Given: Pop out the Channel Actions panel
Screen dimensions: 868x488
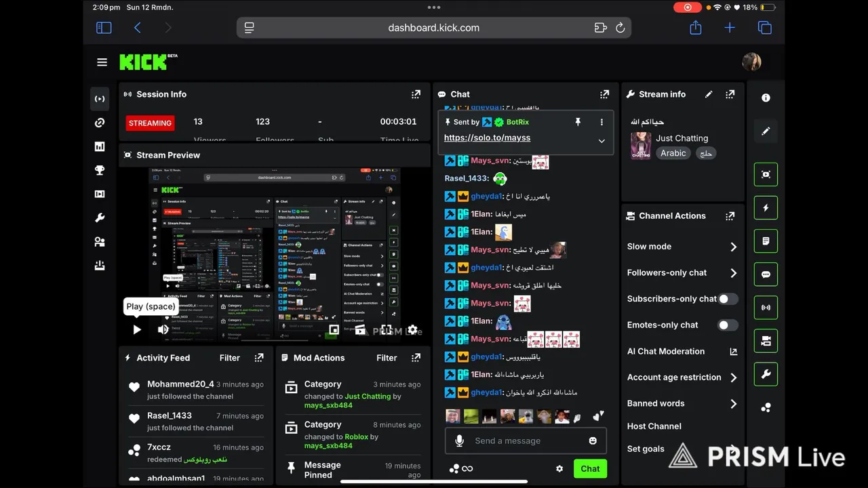Looking at the screenshot, I should (730, 216).
